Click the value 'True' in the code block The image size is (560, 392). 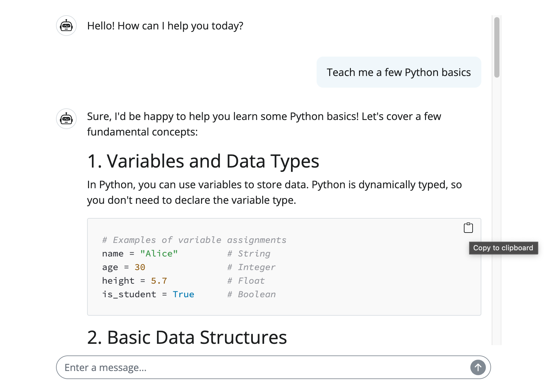click(183, 294)
